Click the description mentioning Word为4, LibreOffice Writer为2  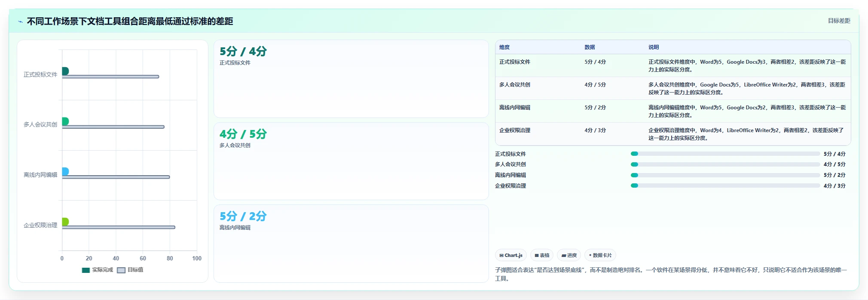(x=747, y=134)
